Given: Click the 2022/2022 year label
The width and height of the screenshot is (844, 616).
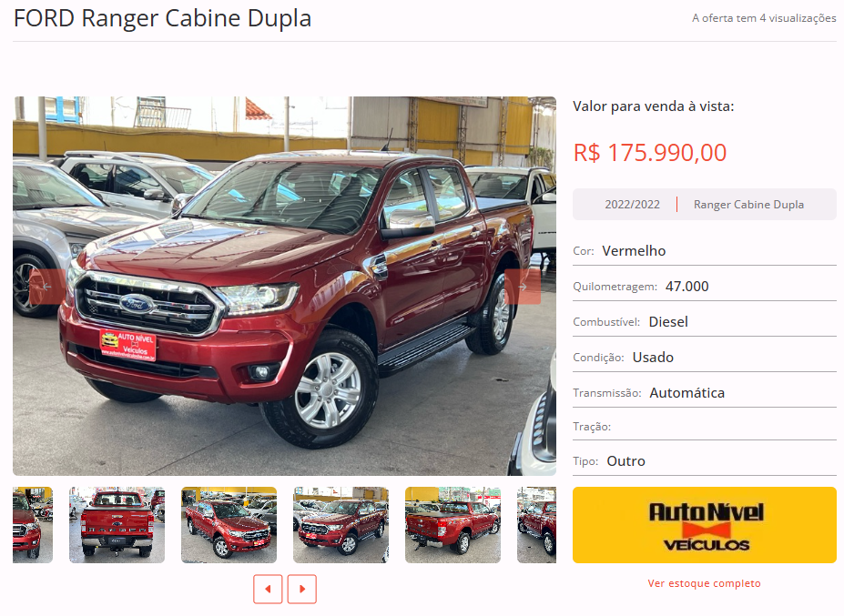Looking at the screenshot, I should (x=632, y=205).
